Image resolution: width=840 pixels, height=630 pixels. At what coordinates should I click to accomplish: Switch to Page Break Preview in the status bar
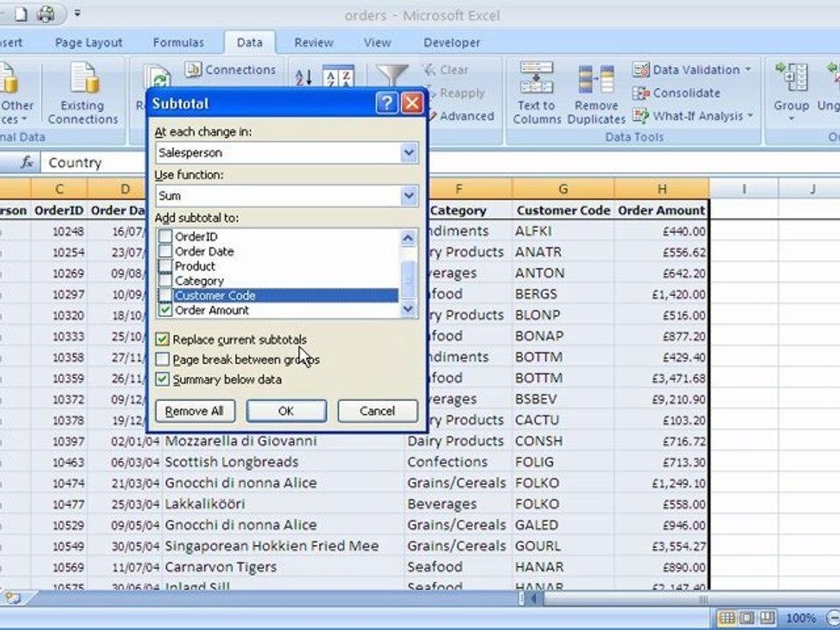click(x=767, y=618)
